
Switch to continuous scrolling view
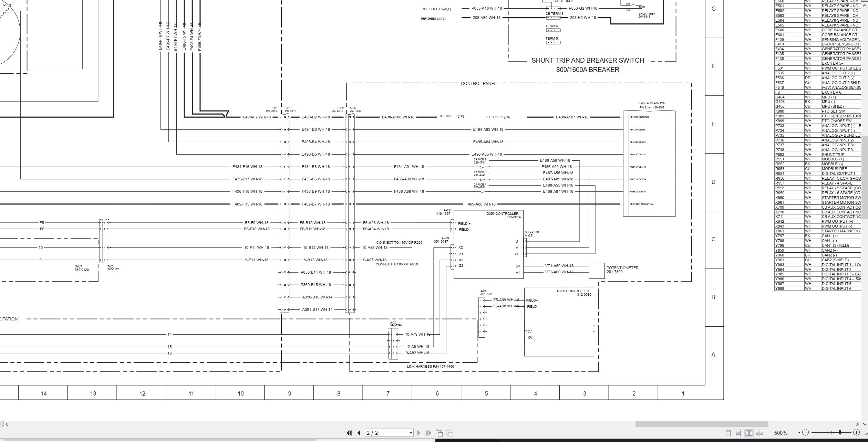click(x=738, y=433)
